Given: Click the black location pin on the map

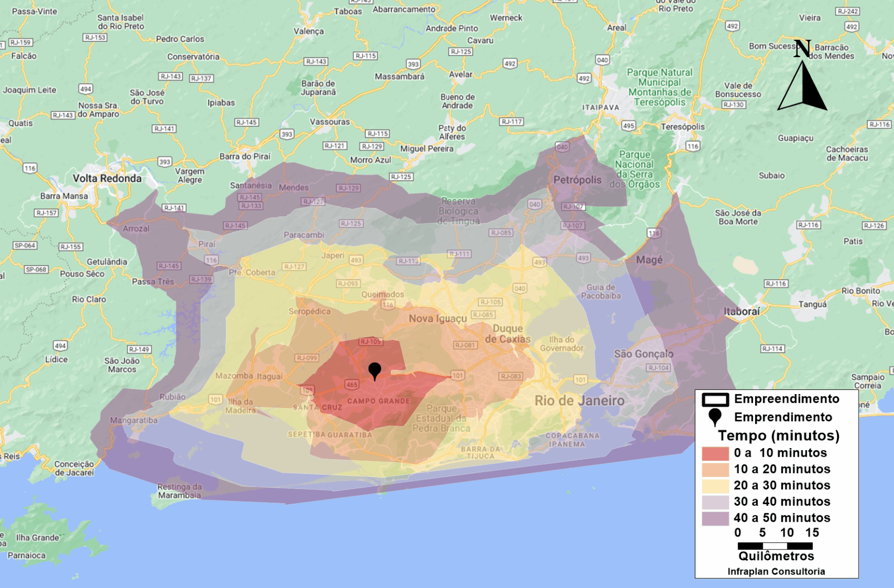Looking at the screenshot, I should coord(375,371).
